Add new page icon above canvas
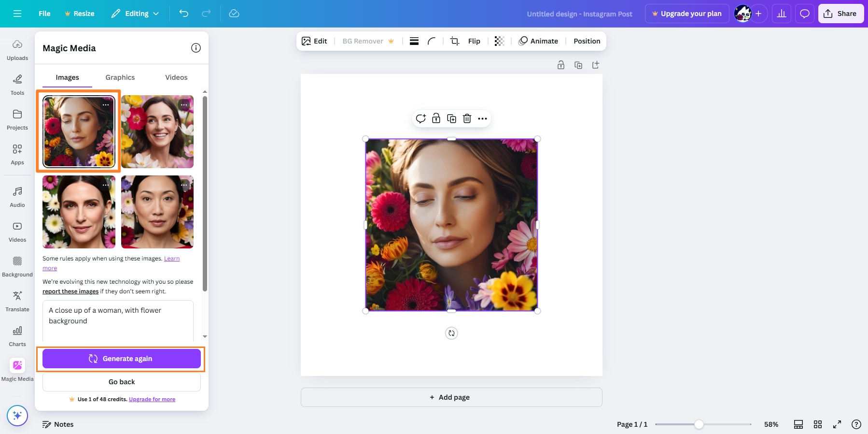This screenshot has width=868, height=434. click(596, 65)
